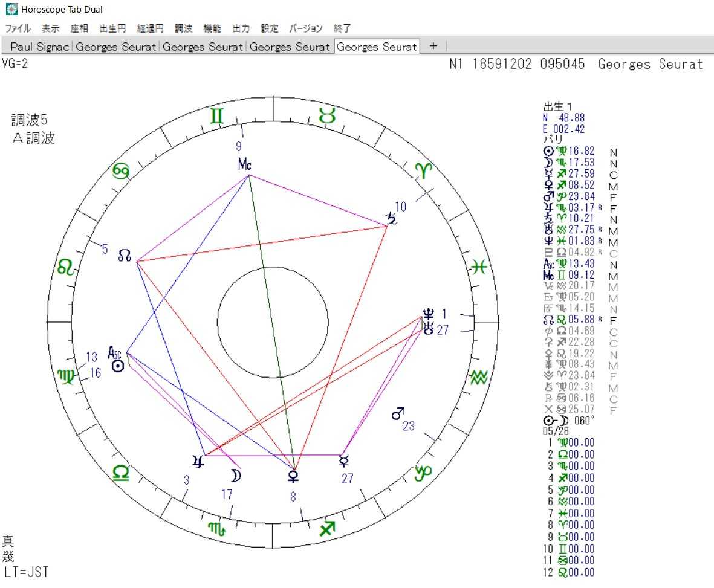Select the Venus glyph inside the chart
This screenshot has height=588, width=714.
point(294,476)
